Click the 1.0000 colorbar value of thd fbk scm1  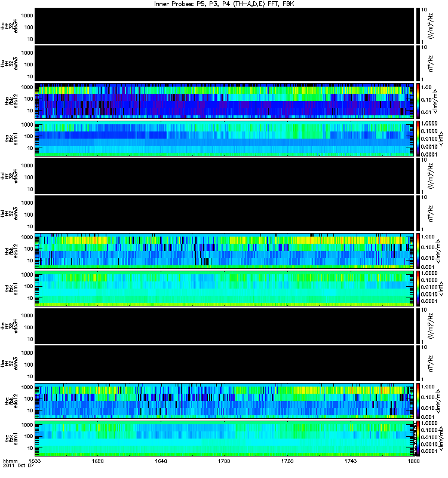pos(429,274)
